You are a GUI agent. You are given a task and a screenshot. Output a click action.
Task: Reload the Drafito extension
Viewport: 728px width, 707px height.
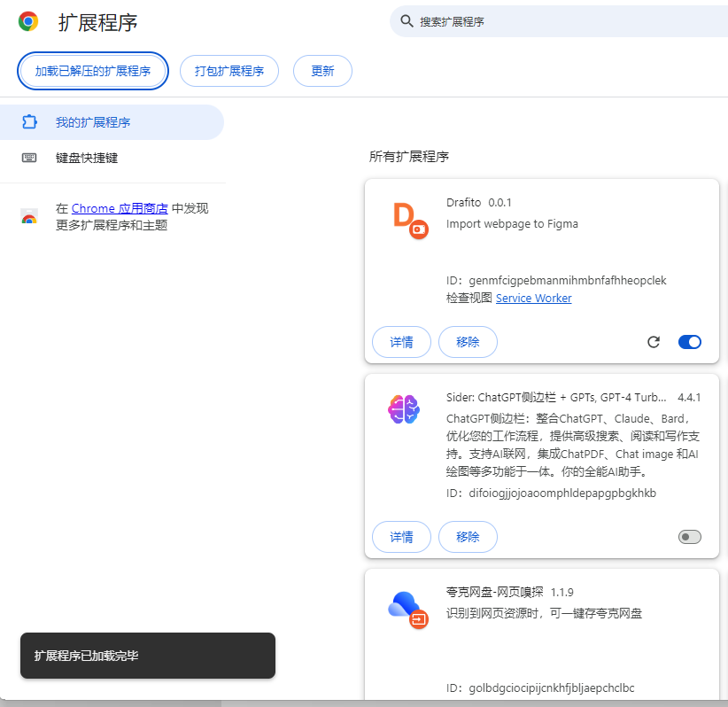(x=654, y=342)
